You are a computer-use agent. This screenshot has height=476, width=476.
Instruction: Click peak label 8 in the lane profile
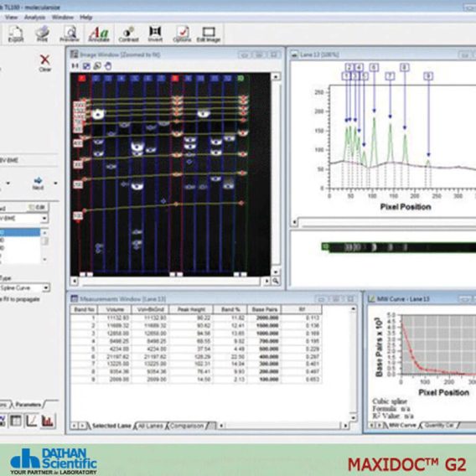[x=405, y=67]
